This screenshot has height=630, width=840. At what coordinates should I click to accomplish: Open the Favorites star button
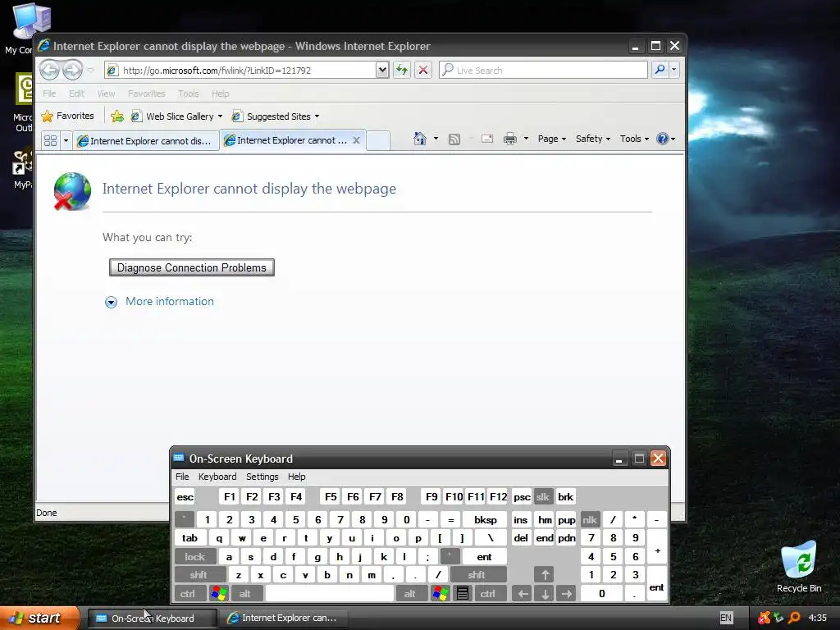pos(67,116)
